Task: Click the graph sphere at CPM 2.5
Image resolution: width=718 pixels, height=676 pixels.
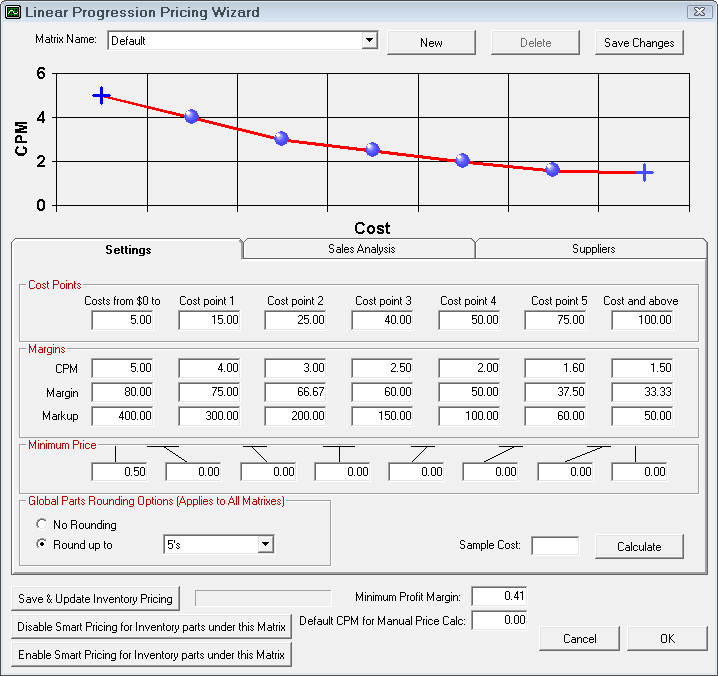Action: point(372,149)
